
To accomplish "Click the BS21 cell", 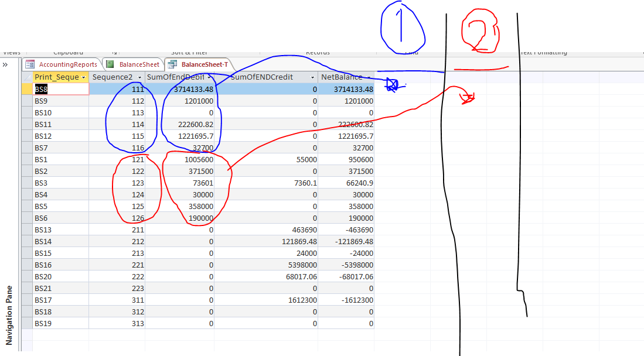I will [61, 288].
